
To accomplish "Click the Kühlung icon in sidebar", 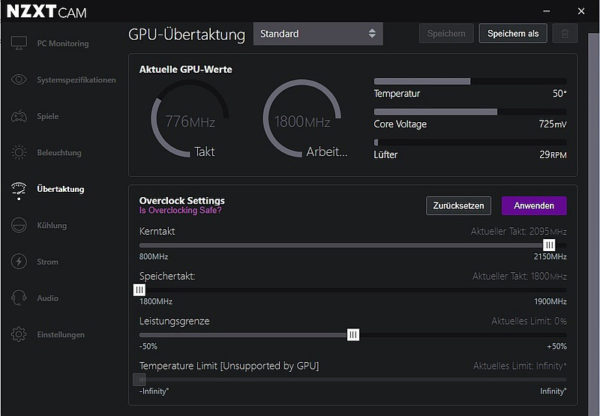I will [19, 225].
